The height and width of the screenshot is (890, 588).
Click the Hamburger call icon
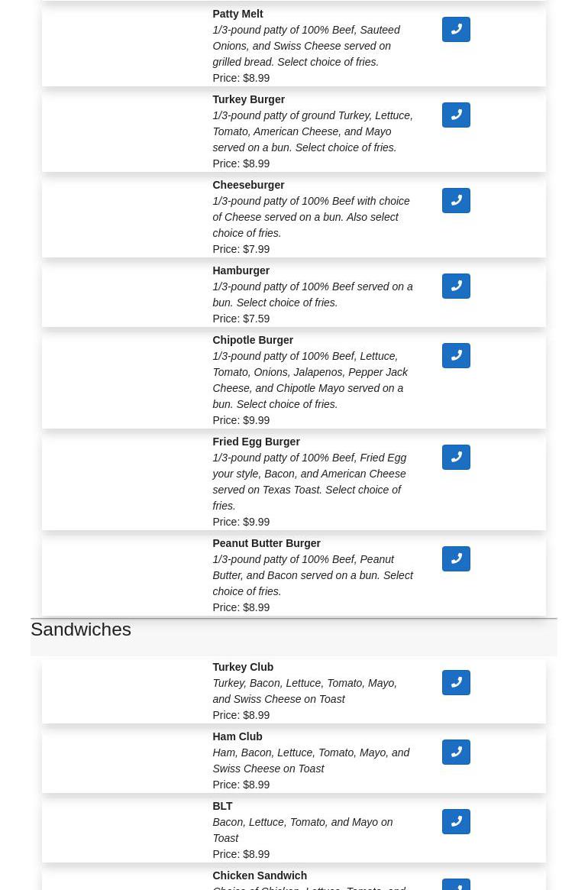pyautogui.click(x=456, y=286)
